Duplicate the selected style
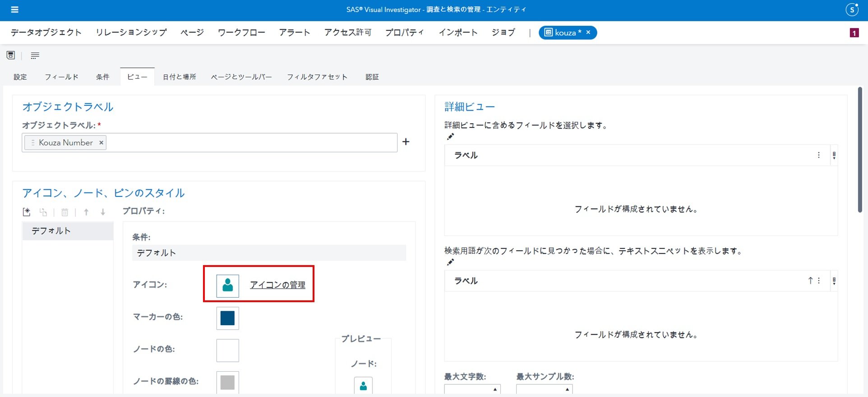This screenshot has height=397, width=868. click(43, 212)
